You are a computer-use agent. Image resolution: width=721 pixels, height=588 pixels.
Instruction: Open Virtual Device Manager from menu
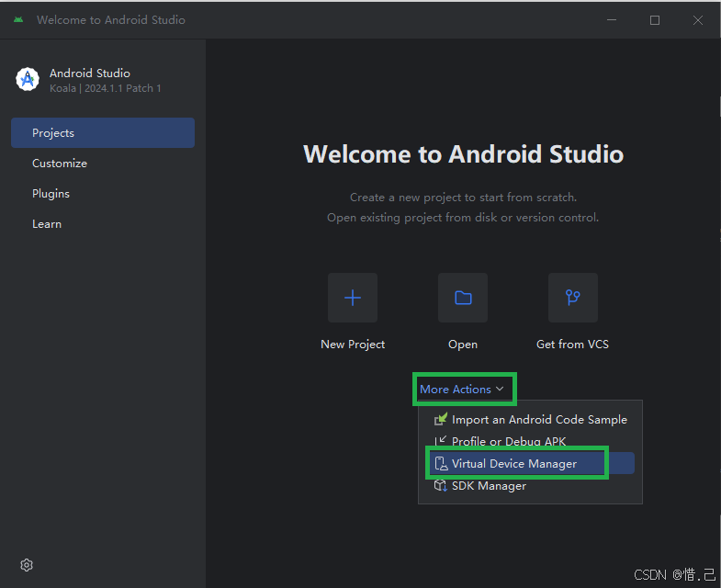point(530,463)
